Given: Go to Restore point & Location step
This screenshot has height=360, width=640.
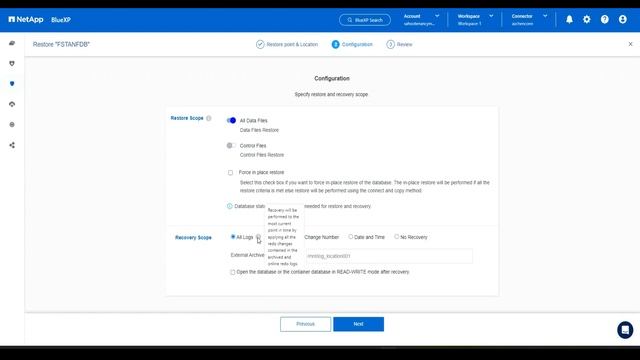Looking at the screenshot, I should tap(287, 44).
